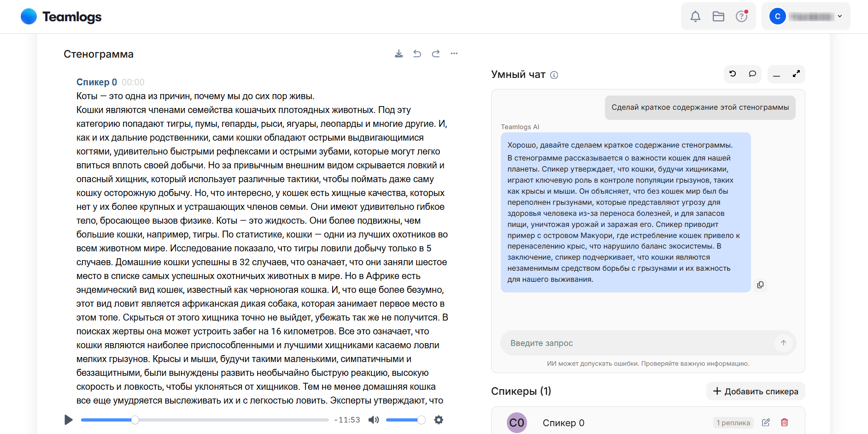Open the help question mark icon
The image size is (868, 434).
tap(741, 17)
